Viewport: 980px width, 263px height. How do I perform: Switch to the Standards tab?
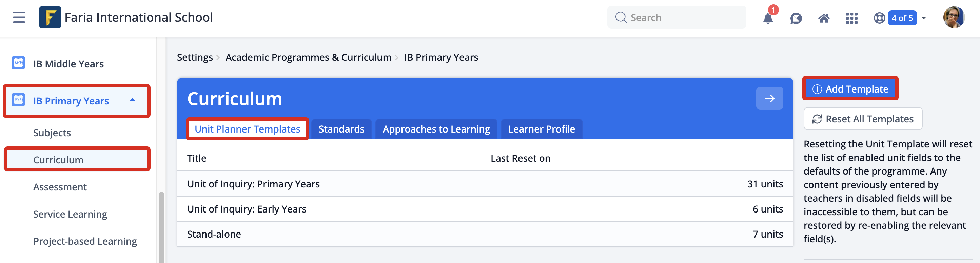point(341,129)
